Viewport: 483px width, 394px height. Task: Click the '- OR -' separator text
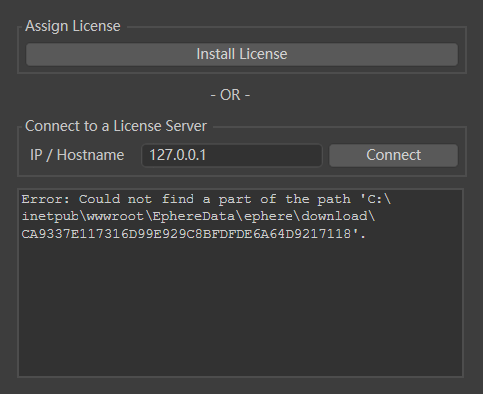230,95
